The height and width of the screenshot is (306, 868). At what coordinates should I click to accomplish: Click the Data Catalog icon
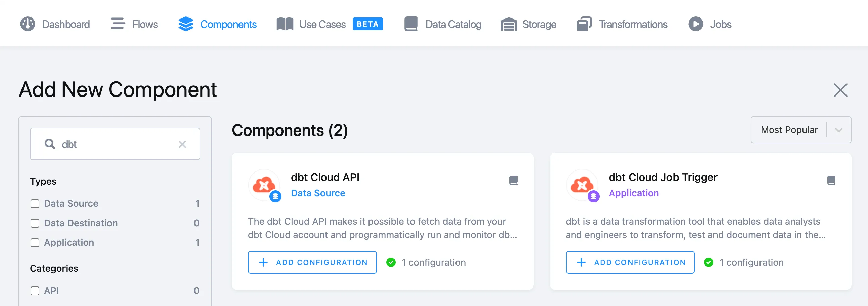pos(411,24)
